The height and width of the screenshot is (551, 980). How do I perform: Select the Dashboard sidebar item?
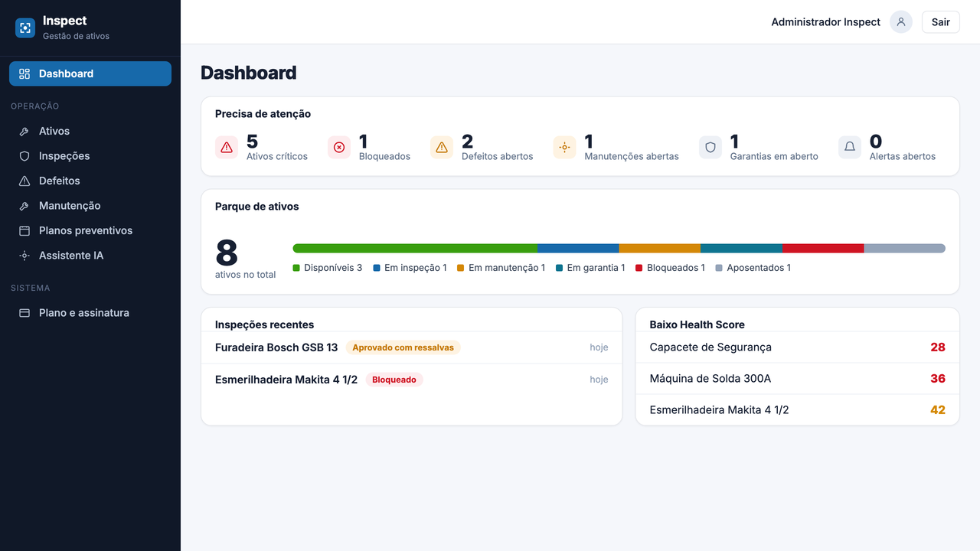[x=90, y=73]
